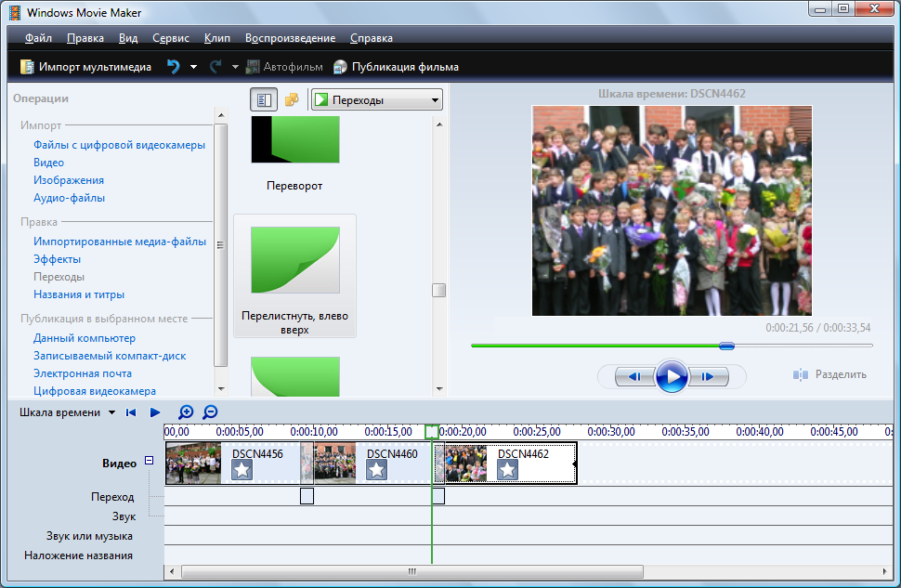
Task: Open the Воспроизведение menu
Action: [x=290, y=38]
